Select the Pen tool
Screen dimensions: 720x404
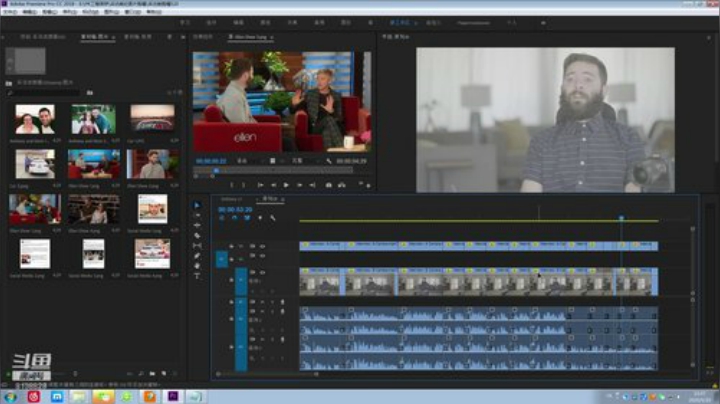(197, 256)
